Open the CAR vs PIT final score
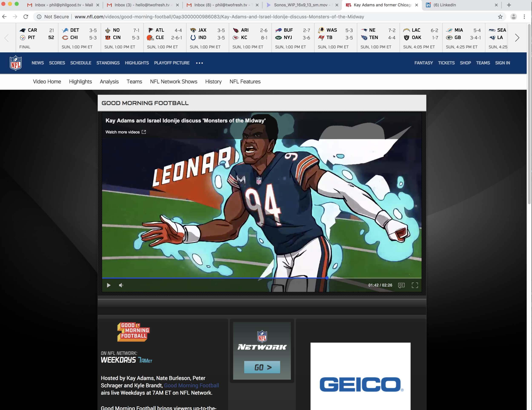 tap(37, 38)
